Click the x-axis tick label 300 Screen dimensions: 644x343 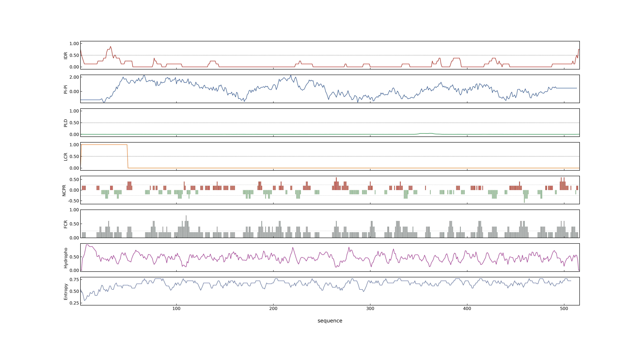tap(370, 309)
